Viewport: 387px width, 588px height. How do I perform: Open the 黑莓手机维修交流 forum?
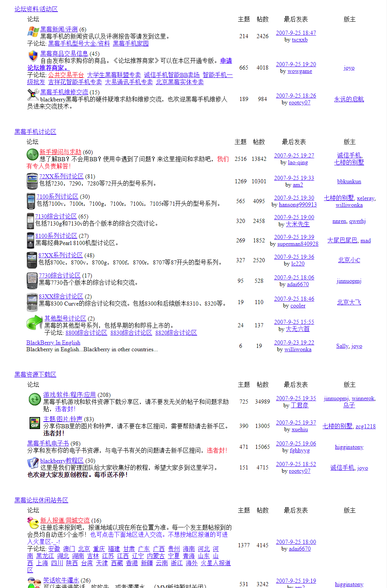(64, 92)
